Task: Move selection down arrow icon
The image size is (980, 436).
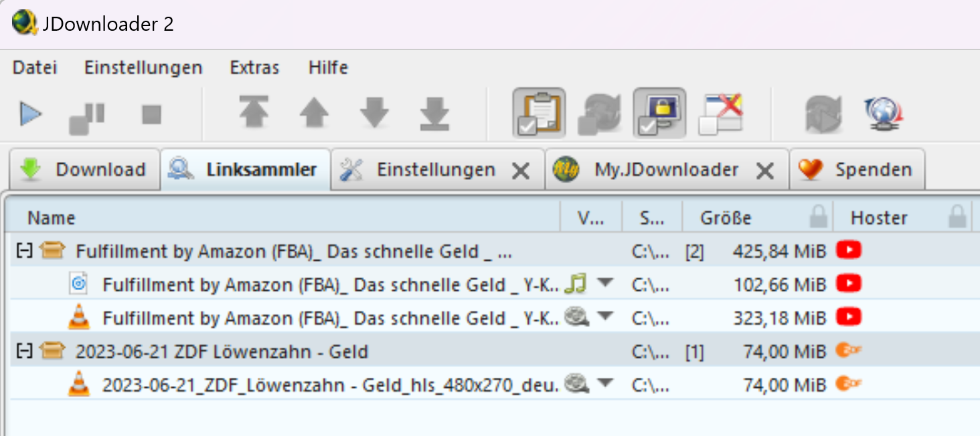Action: (x=374, y=112)
